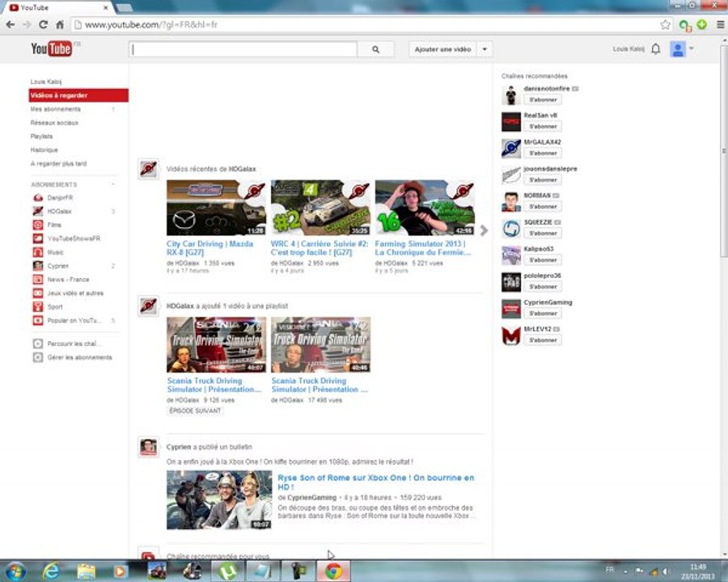Subscribe to NORMAN channel

543,207
